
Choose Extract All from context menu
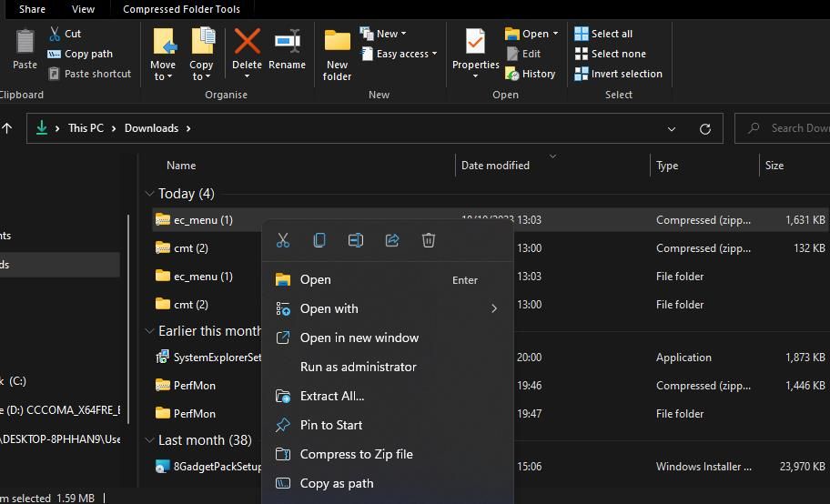tap(332, 396)
